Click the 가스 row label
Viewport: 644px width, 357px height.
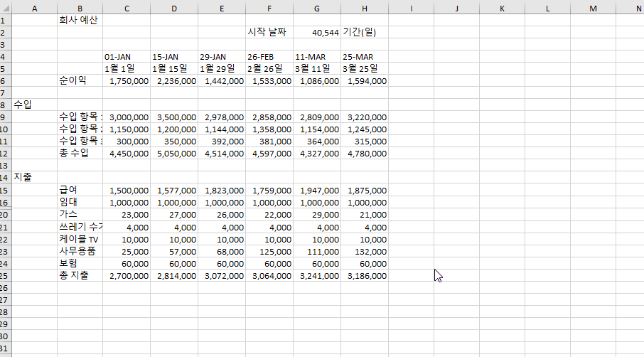pyautogui.click(x=80, y=215)
